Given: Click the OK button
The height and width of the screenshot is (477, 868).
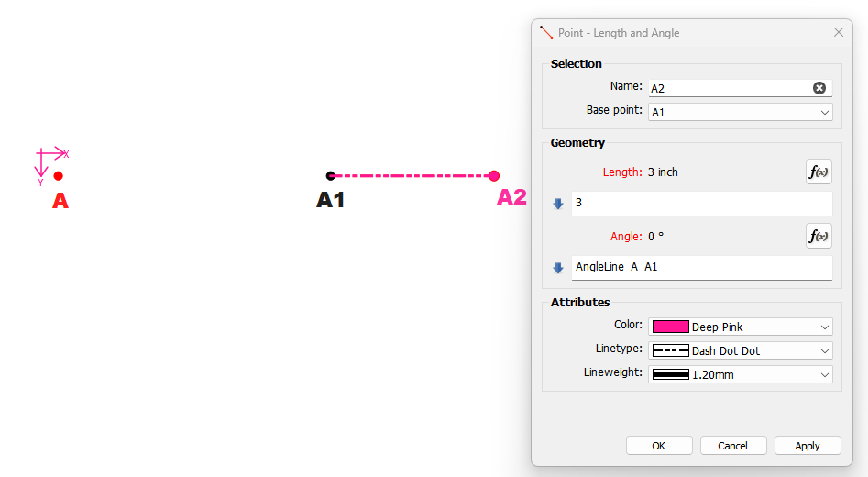Looking at the screenshot, I should (659, 446).
